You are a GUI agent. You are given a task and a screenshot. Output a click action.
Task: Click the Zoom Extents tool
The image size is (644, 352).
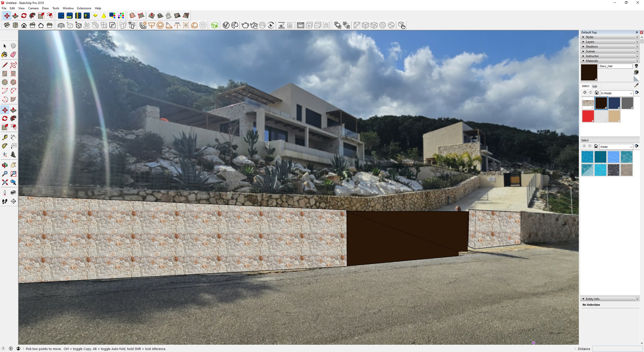(5, 182)
